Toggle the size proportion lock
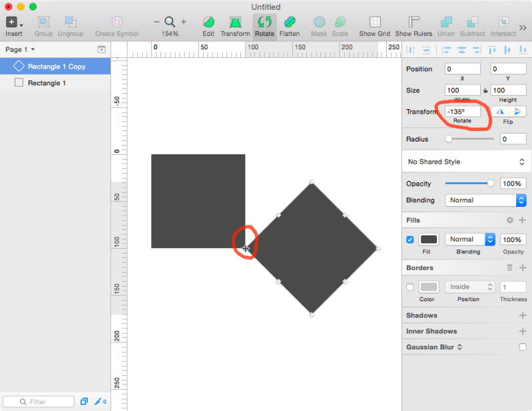Image resolution: width=532 pixels, height=411 pixels. (485, 90)
